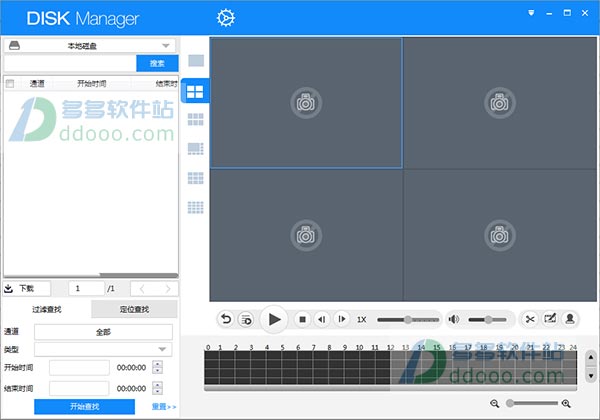
Task: Open the title bar dropdown menu arrow
Action: tap(531, 13)
